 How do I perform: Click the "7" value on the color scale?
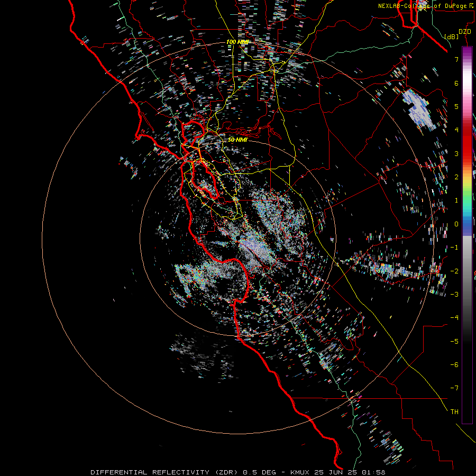(x=456, y=59)
